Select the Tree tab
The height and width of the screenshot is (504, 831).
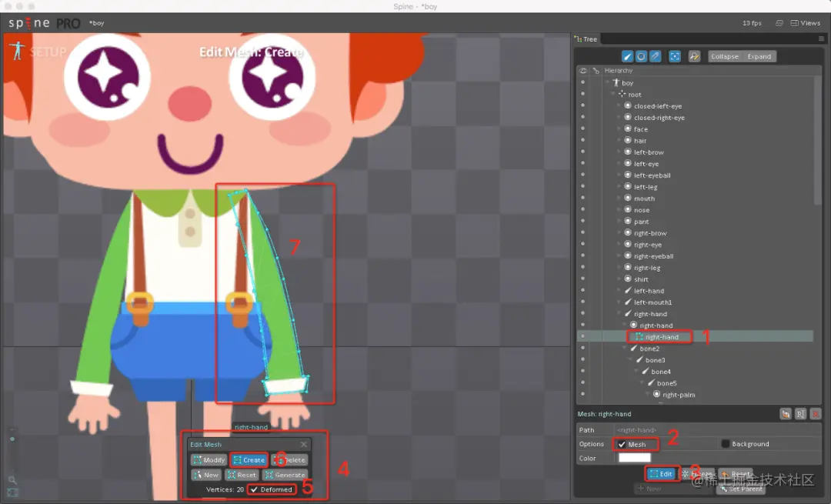pyautogui.click(x=586, y=39)
